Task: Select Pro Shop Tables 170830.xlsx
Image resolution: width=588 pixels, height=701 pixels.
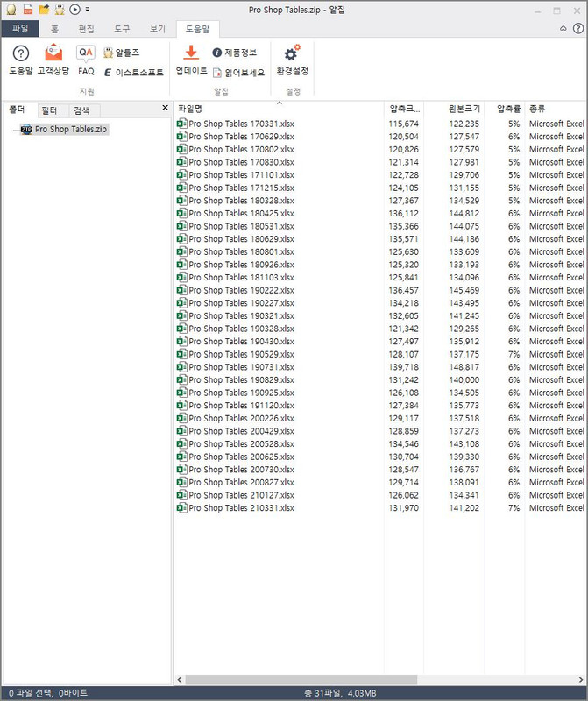Action: click(241, 162)
